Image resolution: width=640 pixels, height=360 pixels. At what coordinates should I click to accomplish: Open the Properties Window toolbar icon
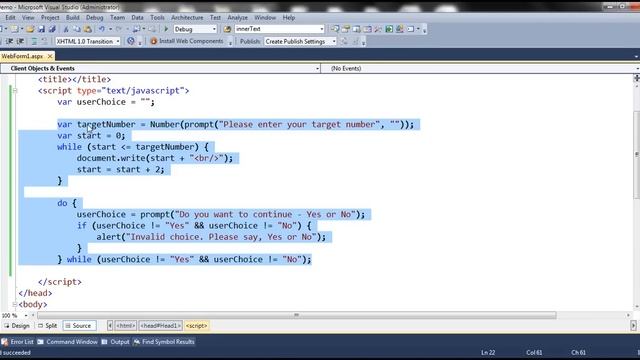click(346, 29)
